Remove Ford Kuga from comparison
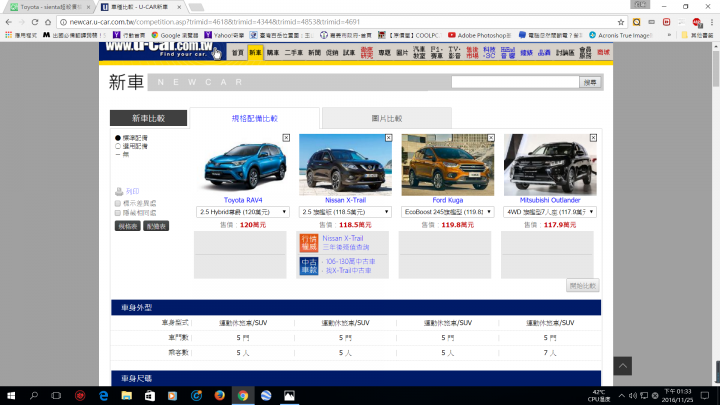720x405 pixels. (491, 138)
